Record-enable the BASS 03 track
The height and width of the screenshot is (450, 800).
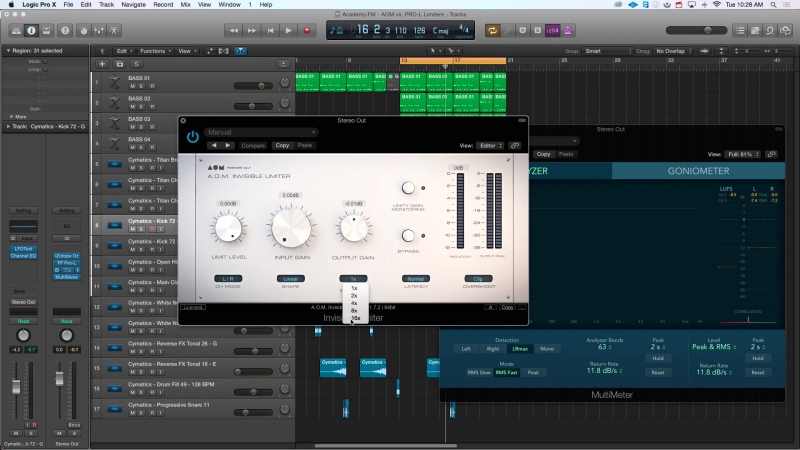tap(152, 127)
